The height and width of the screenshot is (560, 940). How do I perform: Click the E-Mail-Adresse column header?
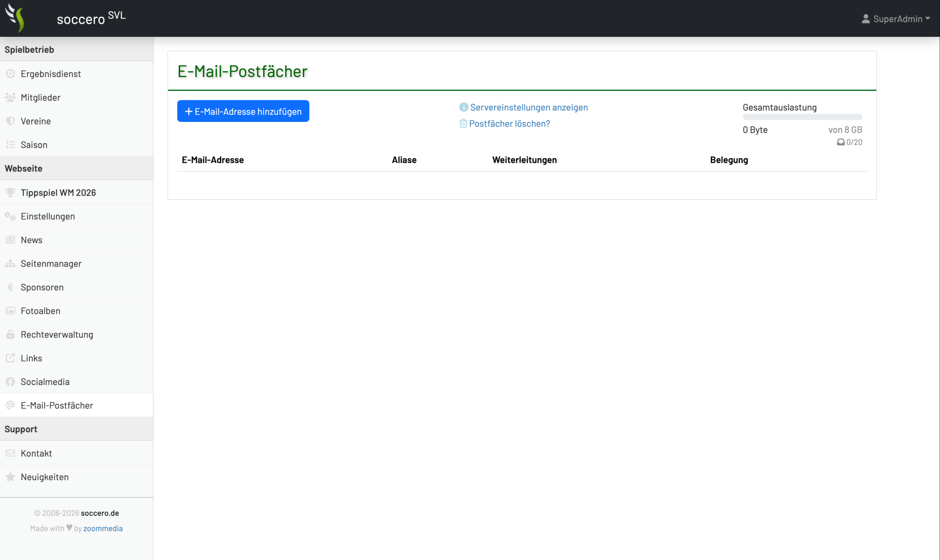(213, 160)
